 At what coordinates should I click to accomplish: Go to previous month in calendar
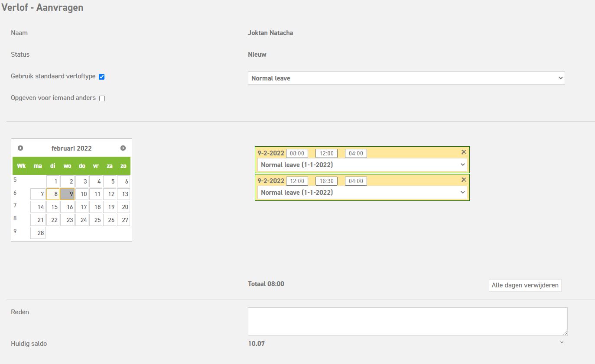(20, 148)
